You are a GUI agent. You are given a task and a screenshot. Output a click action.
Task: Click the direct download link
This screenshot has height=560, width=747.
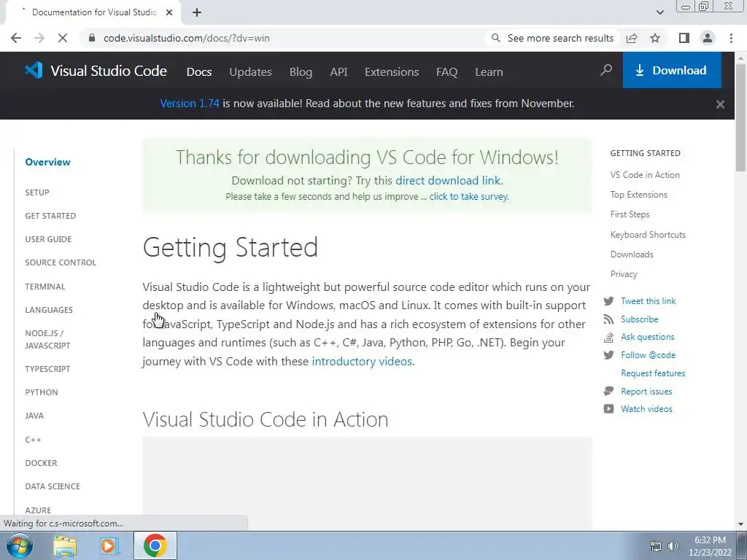(448, 181)
